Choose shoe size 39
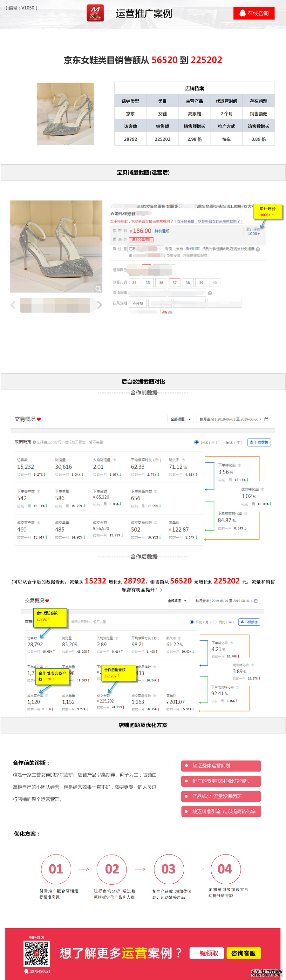Screen dimensions: 286x980 pyautogui.click(x=201, y=283)
